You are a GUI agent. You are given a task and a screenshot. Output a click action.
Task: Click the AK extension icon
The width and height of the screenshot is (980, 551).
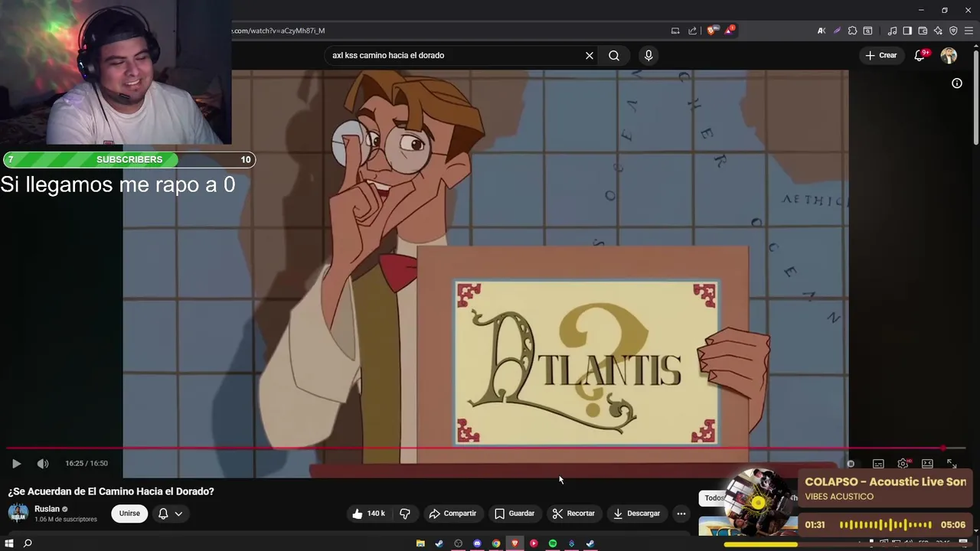822,31
